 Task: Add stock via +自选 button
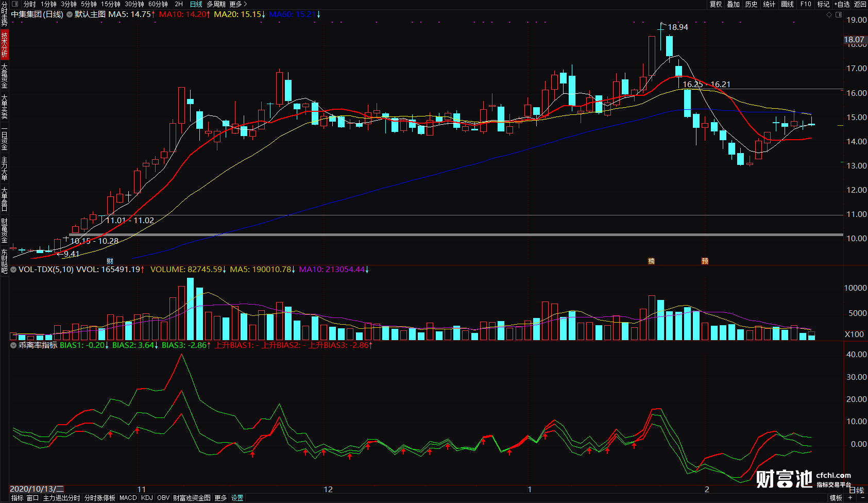842,4
